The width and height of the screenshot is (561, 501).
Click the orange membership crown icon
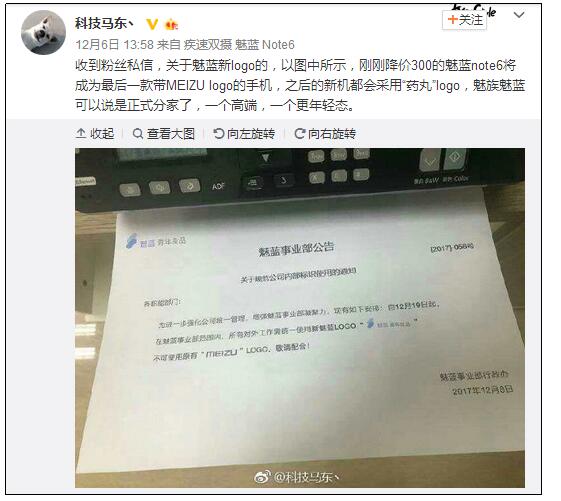[x=171, y=24]
